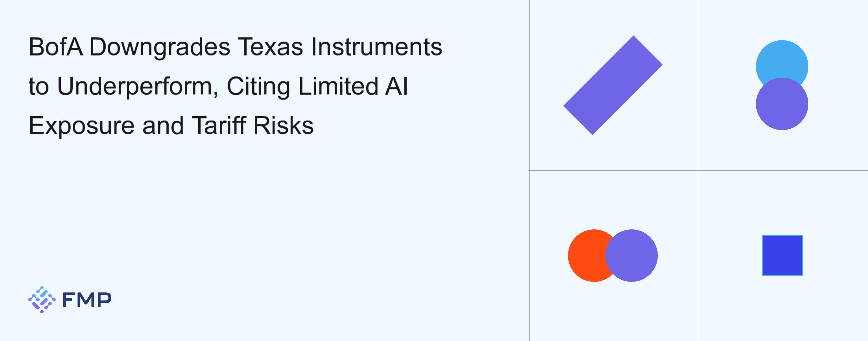The height and width of the screenshot is (341, 868).
Task: Click the word "Tariff" in the headline
Action: click(219, 125)
